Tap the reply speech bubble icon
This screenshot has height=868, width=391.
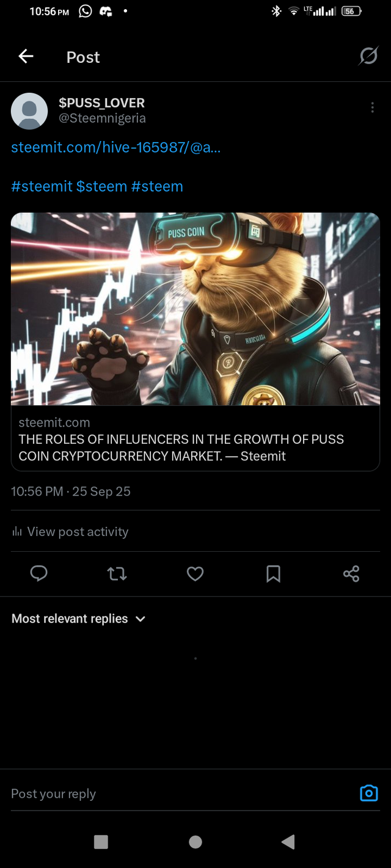39,573
